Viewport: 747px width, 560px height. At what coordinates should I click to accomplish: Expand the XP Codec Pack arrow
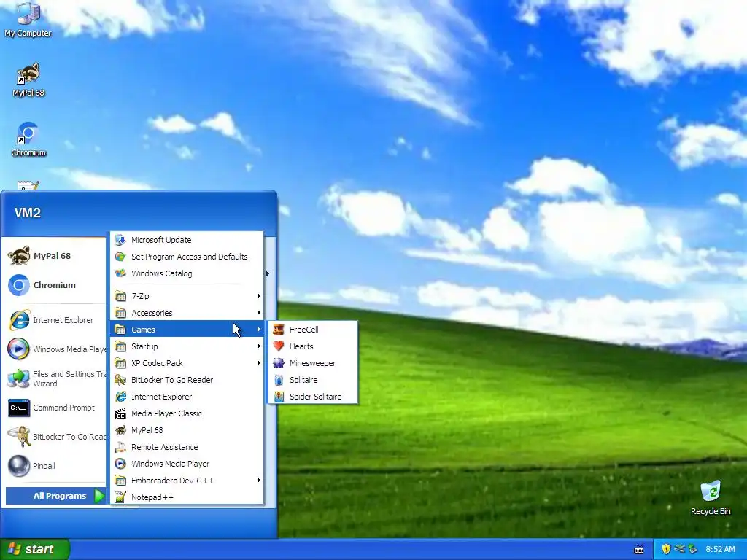(x=259, y=363)
